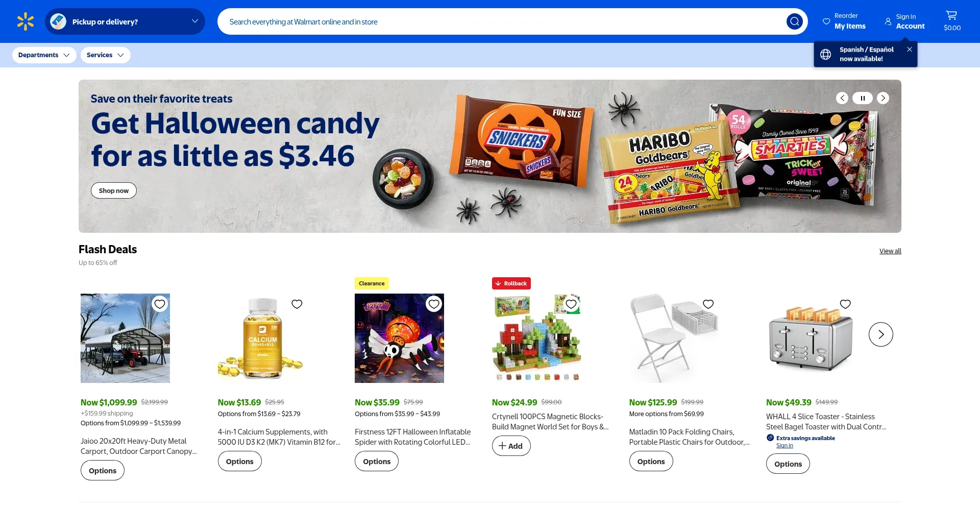Favorite the Calcium Supplements heart

click(297, 304)
